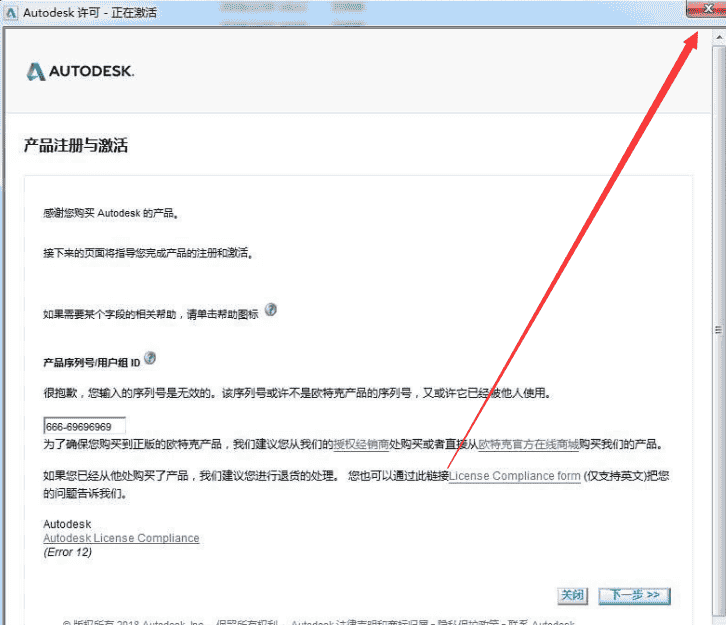
Task: Click the AUTODESK logo in the header
Action: pos(80,71)
